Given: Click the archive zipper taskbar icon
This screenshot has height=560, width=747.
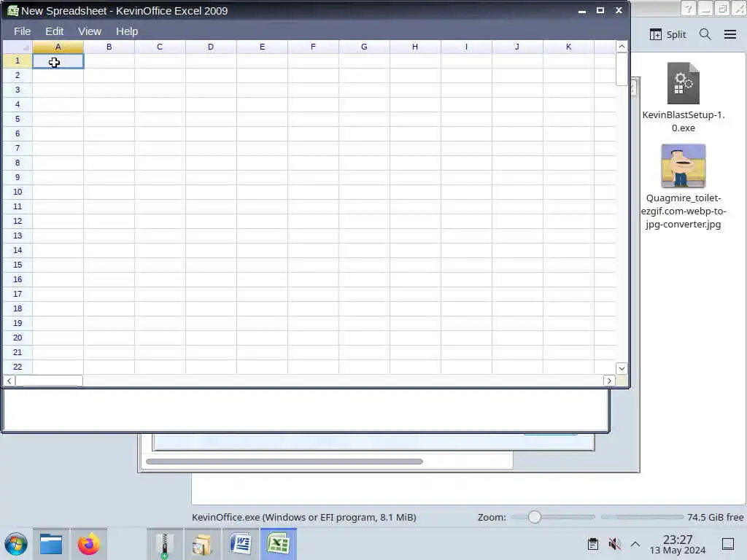Looking at the screenshot, I should tap(164, 544).
